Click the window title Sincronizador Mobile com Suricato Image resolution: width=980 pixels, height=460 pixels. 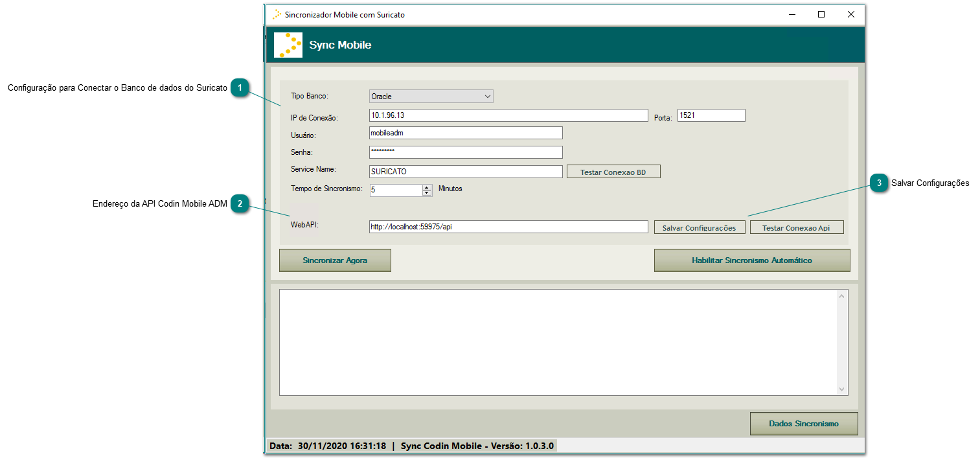(x=345, y=14)
